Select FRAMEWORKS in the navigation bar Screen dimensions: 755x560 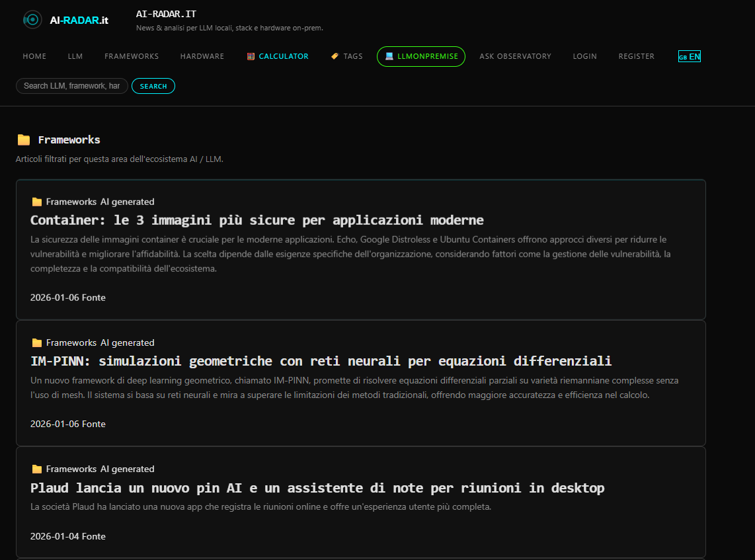click(x=132, y=56)
